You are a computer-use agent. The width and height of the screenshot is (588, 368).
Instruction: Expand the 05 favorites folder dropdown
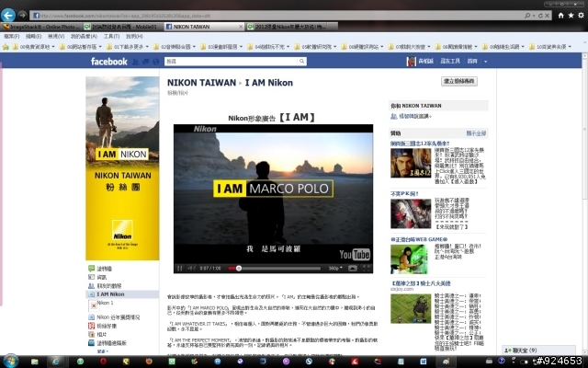[334, 47]
